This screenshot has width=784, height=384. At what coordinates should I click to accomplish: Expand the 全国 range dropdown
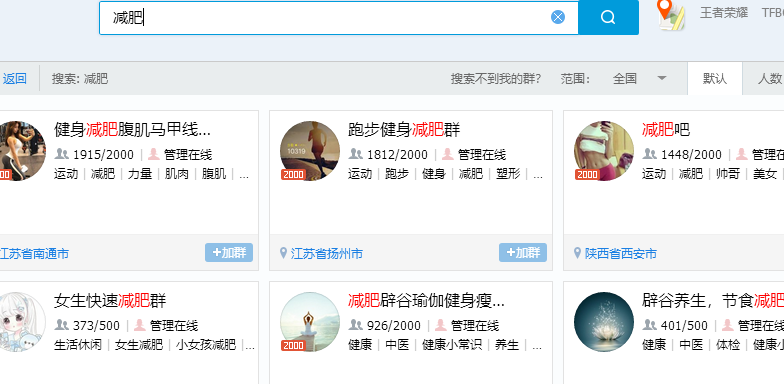pyautogui.click(x=640, y=78)
